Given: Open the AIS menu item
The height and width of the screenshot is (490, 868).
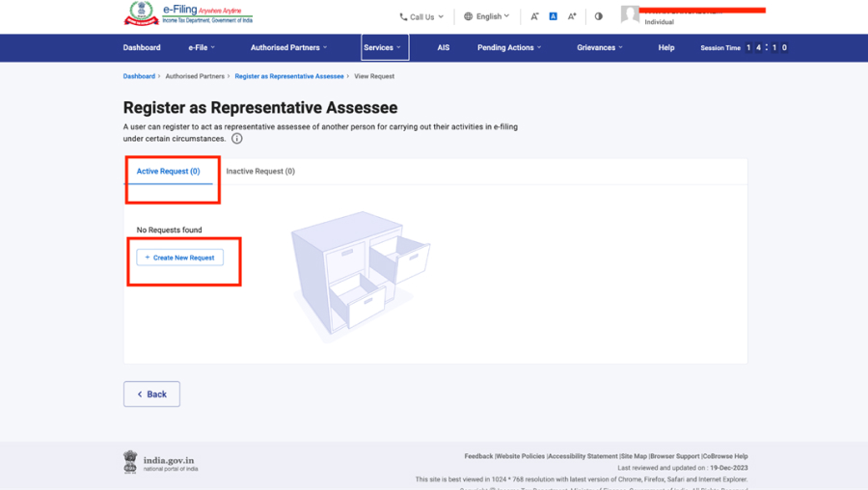Looking at the screenshot, I should (x=444, y=47).
